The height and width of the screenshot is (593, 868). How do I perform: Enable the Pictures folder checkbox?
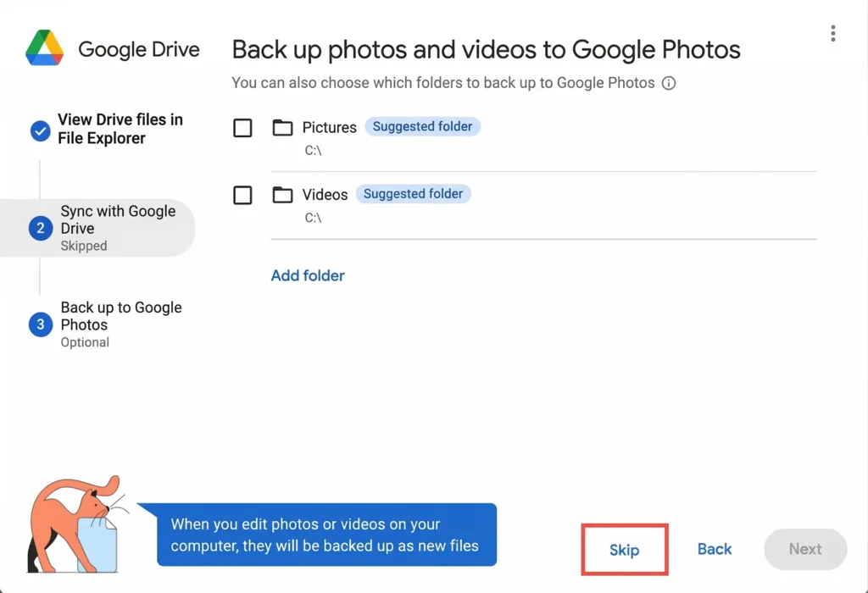point(242,128)
